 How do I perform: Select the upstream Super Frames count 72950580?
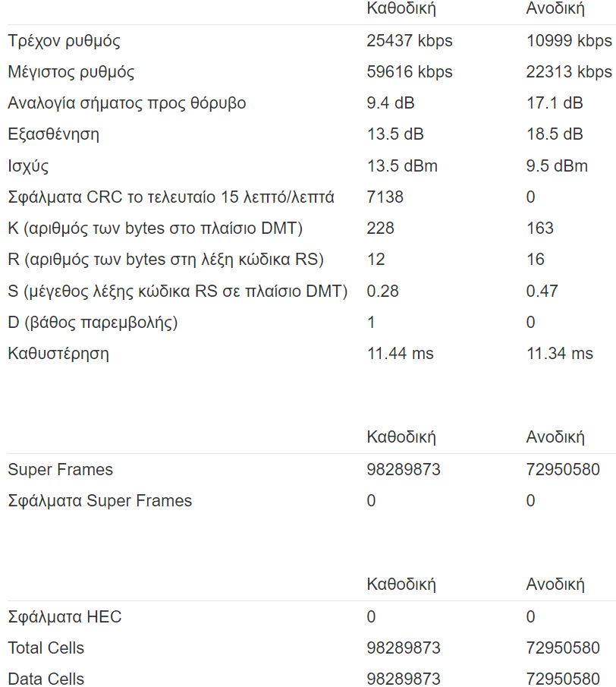tap(563, 470)
